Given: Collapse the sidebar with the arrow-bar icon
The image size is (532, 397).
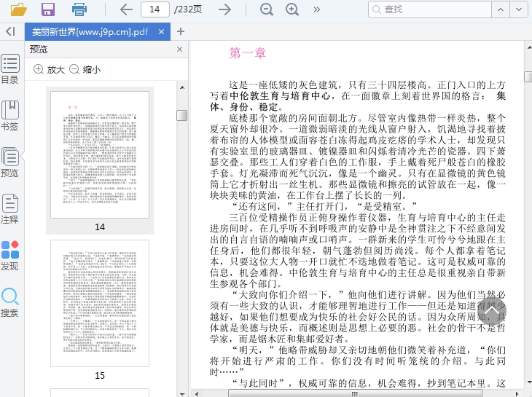Looking at the screenshot, I should tap(10, 31).
